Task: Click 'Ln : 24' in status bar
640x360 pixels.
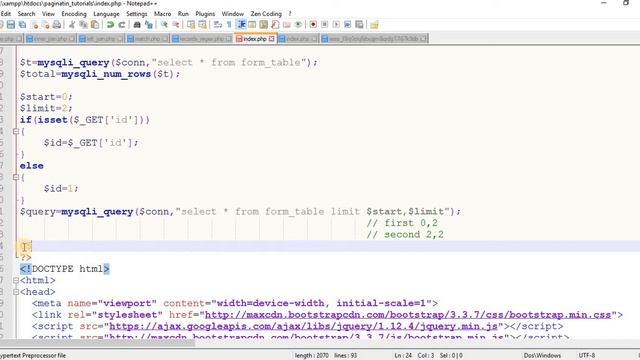Action: coord(403,356)
